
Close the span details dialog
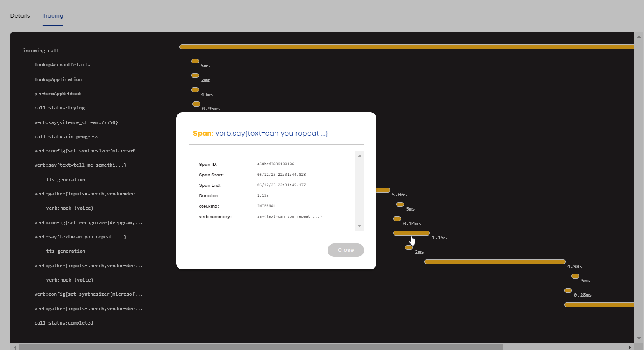pyautogui.click(x=346, y=250)
